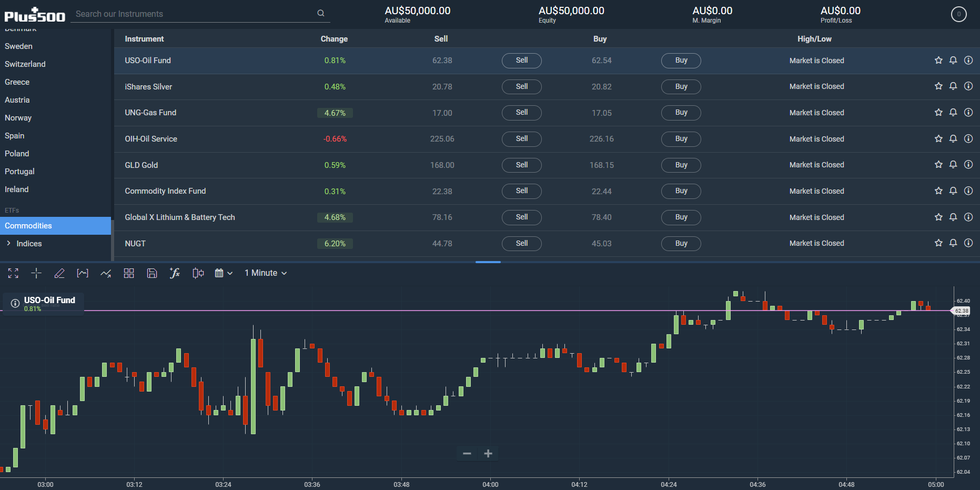Sort by Change column header

(334, 39)
